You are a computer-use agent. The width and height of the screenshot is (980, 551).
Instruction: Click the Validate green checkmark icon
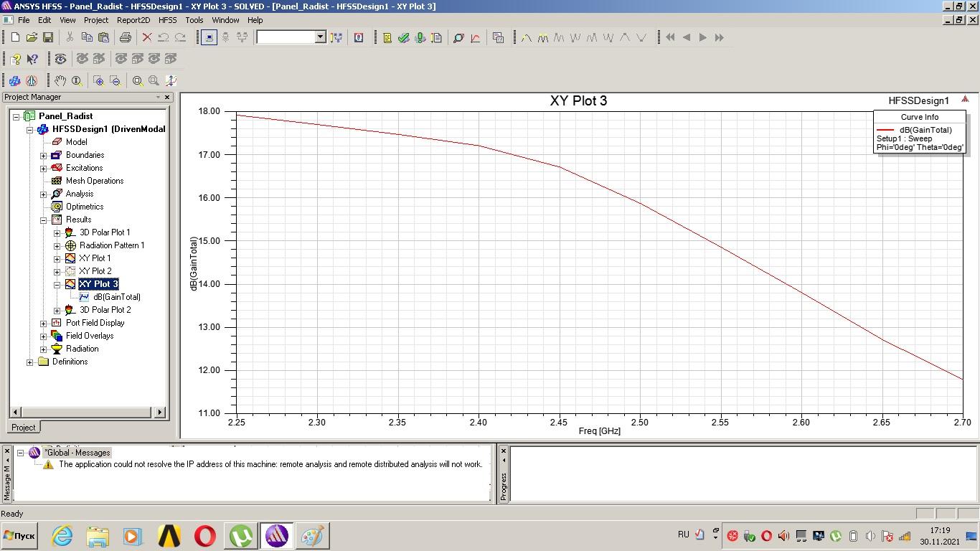click(404, 37)
